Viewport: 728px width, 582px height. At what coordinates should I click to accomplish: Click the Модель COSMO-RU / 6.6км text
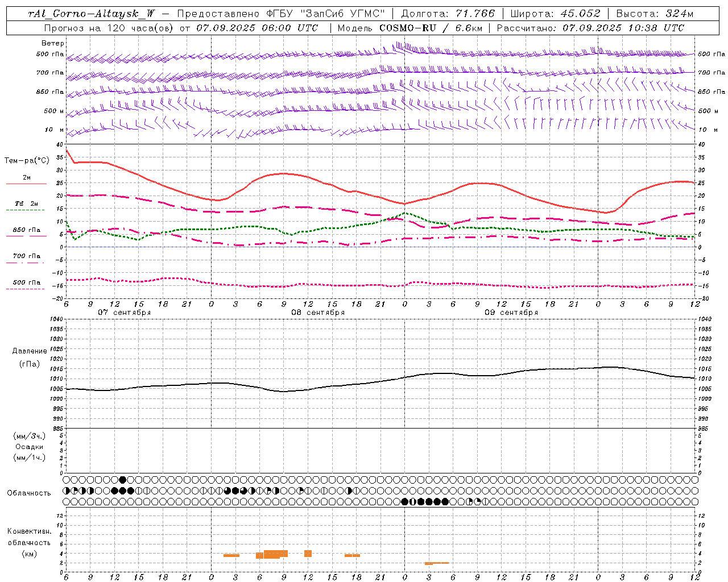pyautogui.click(x=409, y=28)
